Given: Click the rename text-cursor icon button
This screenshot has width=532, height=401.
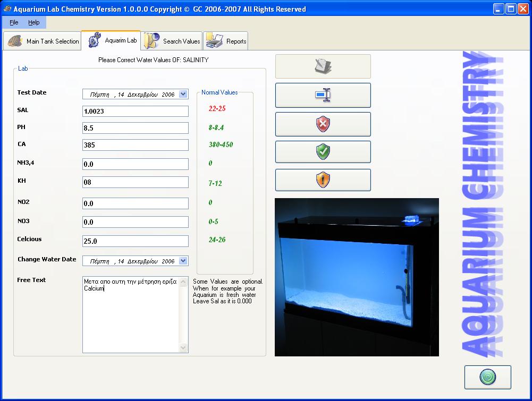Looking at the screenshot, I should tap(323, 96).
